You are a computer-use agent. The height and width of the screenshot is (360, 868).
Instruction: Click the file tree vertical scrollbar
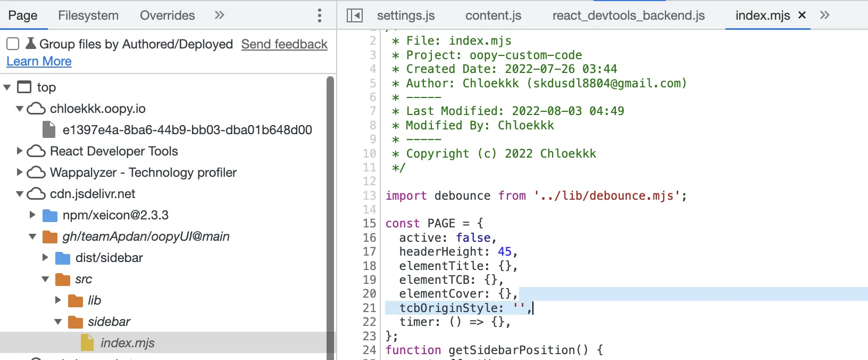click(x=330, y=213)
